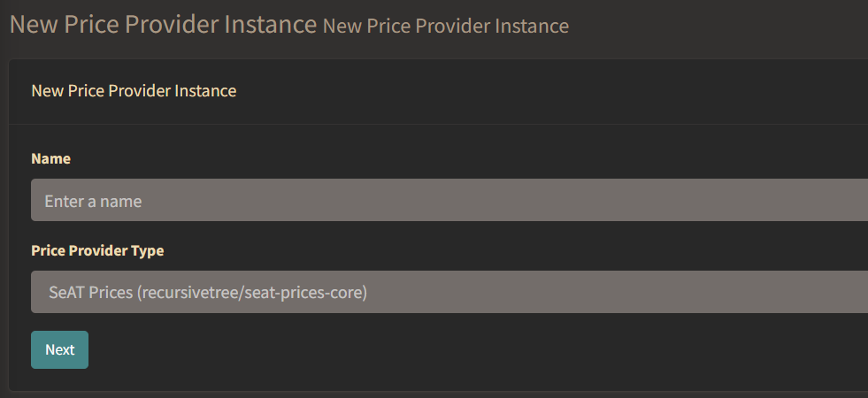Click the word 'New' in the grey subtitle

coord(342,26)
